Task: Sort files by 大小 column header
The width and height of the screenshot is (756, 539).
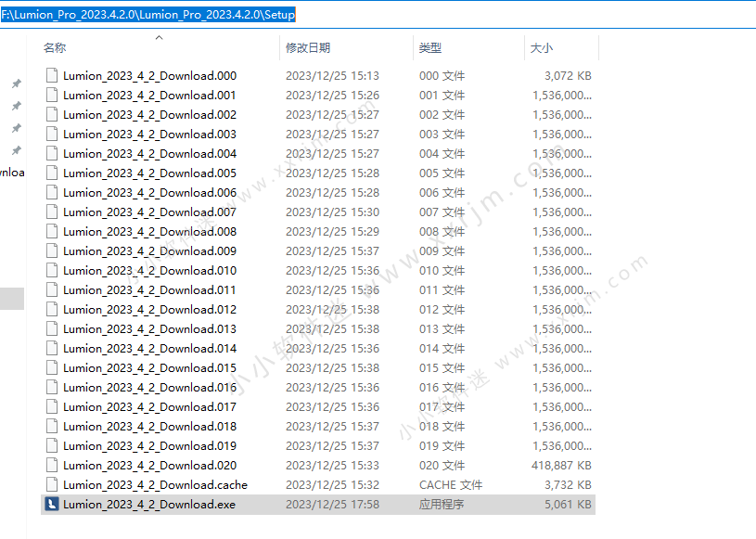Action: click(x=541, y=47)
